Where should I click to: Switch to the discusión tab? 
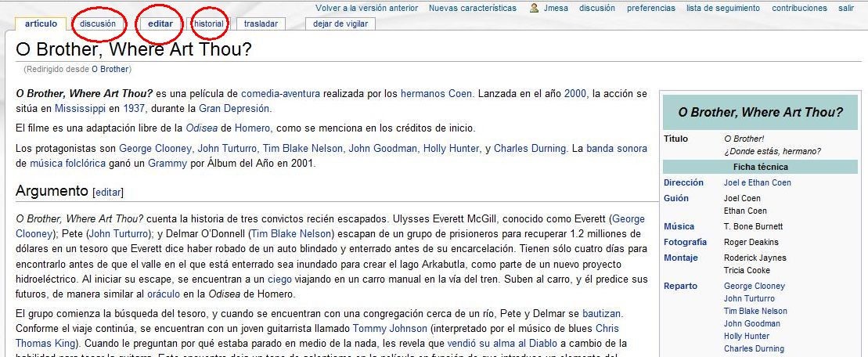pyautogui.click(x=98, y=23)
